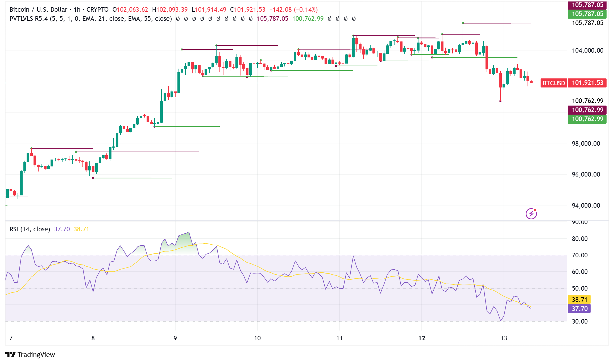Click the top green 105,787.05 price label

coord(587,14)
